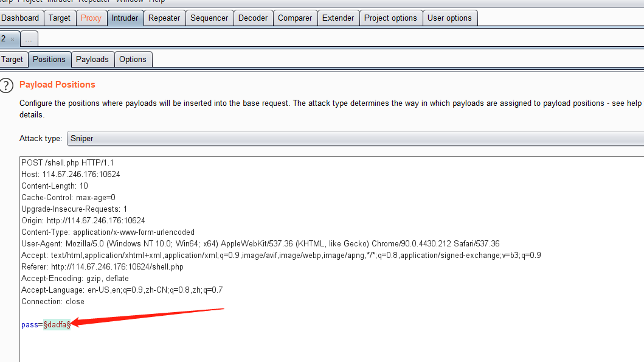Close Intruder attack tab 2
The image size is (644, 362).
pos(12,40)
